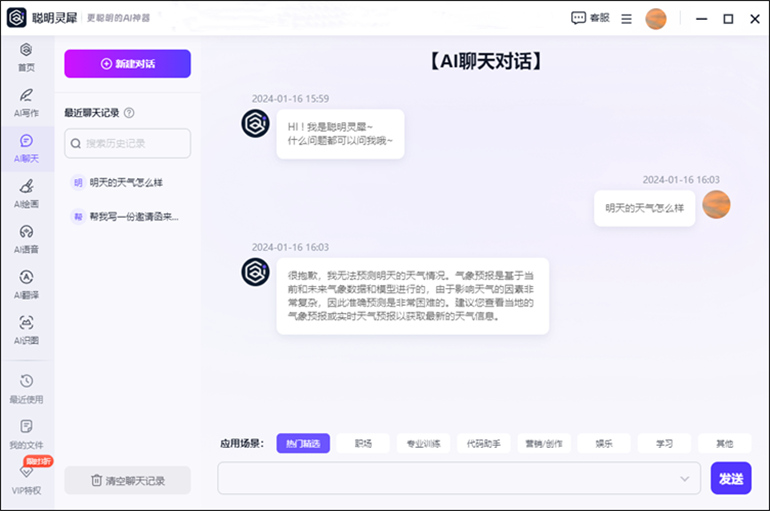
Task: Click the 最近聊天记录 section label
Action: (92, 113)
